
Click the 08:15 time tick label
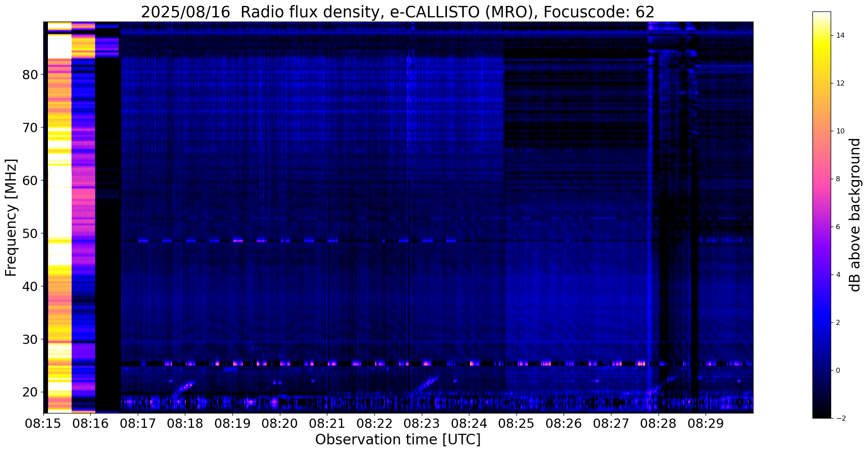click(43, 423)
